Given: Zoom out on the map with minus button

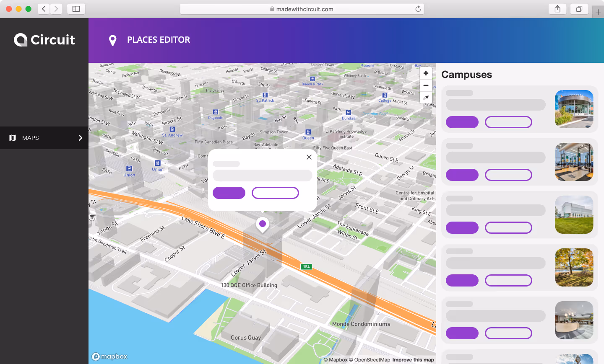Looking at the screenshot, I should click(426, 85).
